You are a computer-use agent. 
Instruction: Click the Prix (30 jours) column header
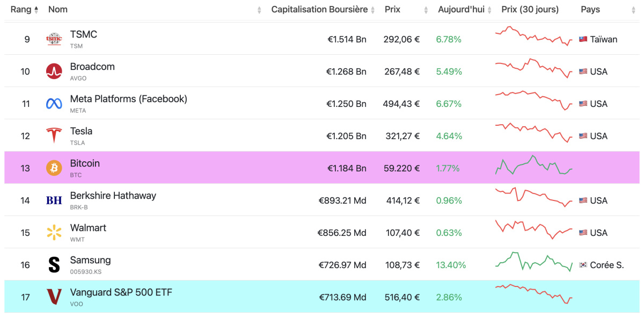pyautogui.click(x=530, y=9)
